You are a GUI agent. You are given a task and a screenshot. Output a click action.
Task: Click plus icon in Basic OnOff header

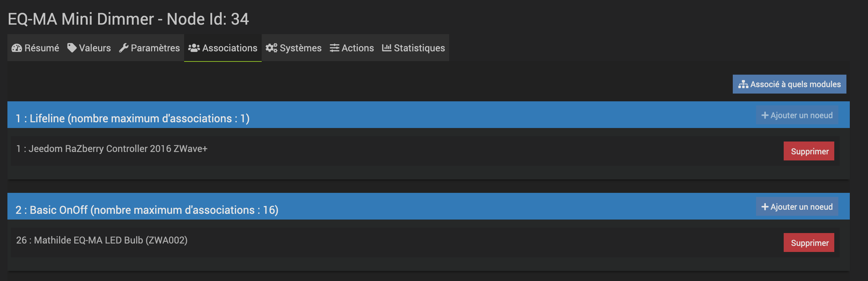click(x=765, y=207)
